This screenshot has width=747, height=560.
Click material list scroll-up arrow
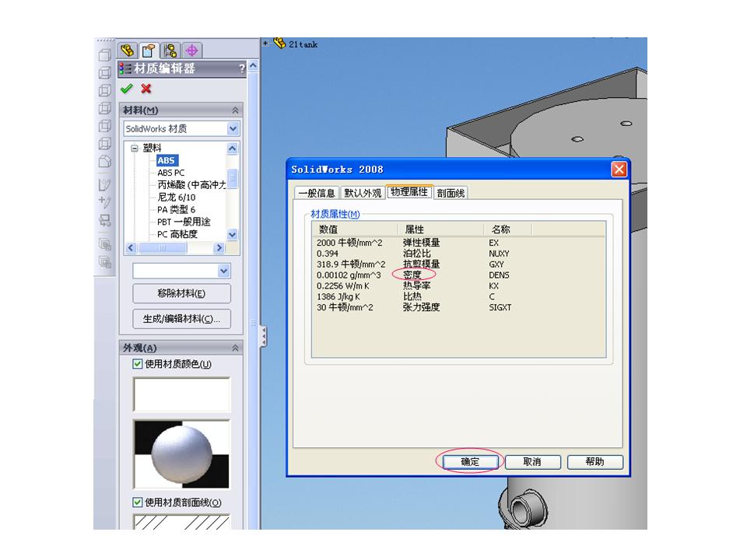click(232, 148)
